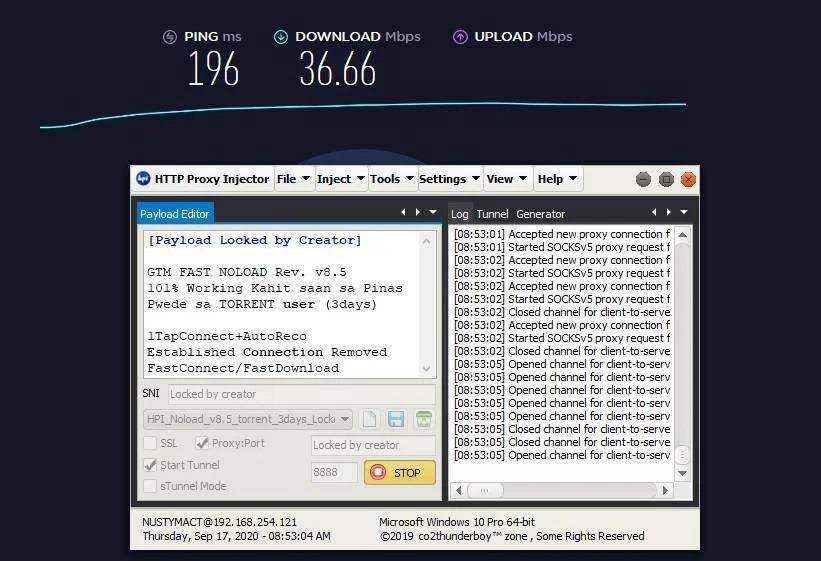This screenshot has width=821, height=561.
Task: Open the View menu dropdown
Action: coord(507,179)
